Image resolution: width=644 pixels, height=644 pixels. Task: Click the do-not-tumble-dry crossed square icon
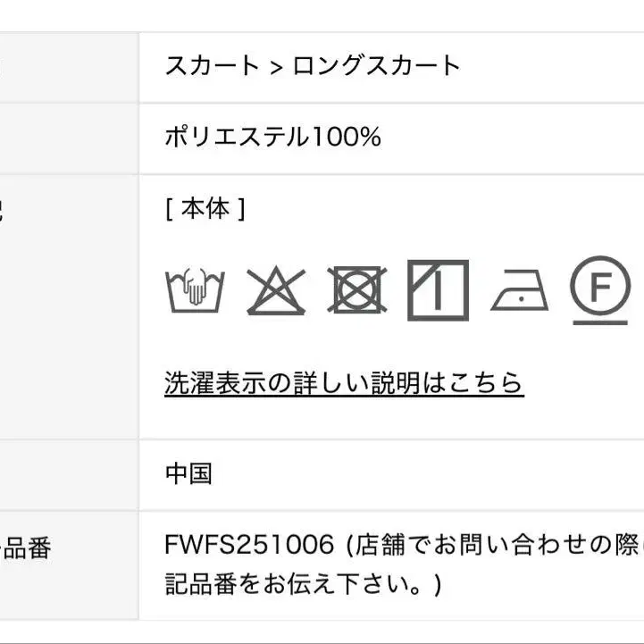click(357, 290)
